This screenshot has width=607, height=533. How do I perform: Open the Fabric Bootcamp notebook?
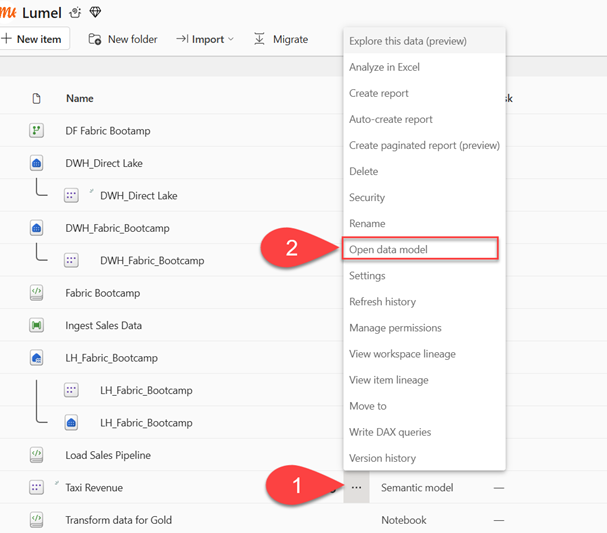coord(103,293)
